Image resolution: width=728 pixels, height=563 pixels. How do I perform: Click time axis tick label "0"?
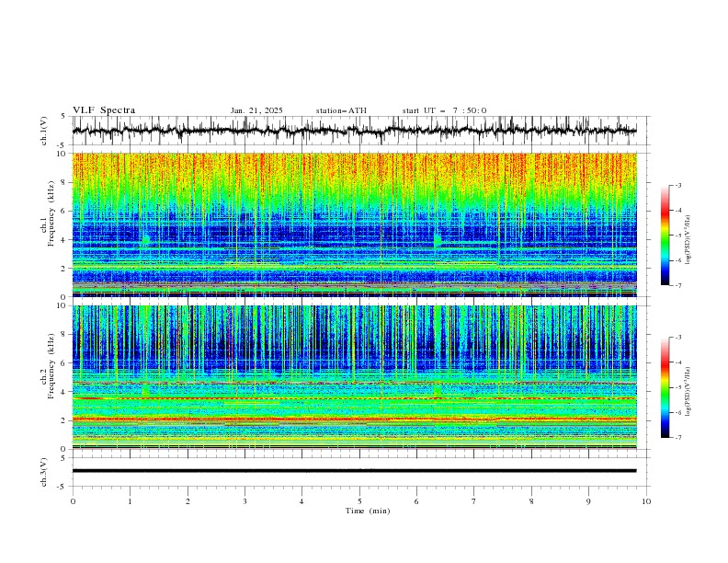pyautogui.click(x=73, y=501)
